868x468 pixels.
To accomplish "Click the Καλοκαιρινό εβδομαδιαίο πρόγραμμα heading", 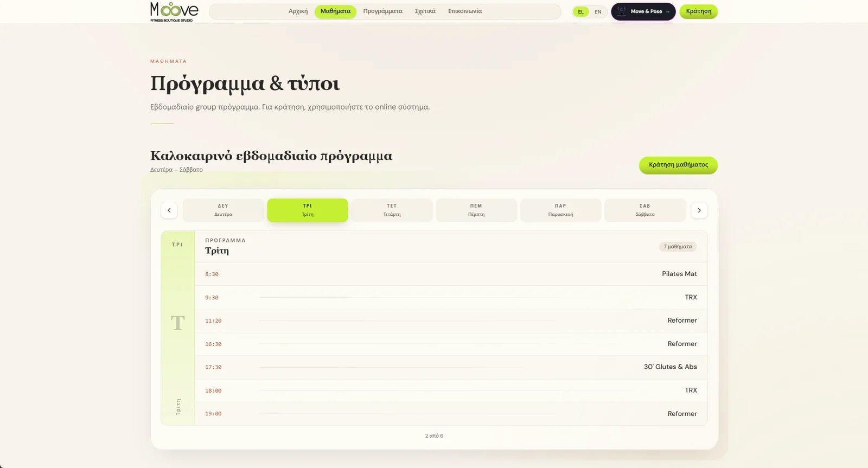I will pos(271,156).
